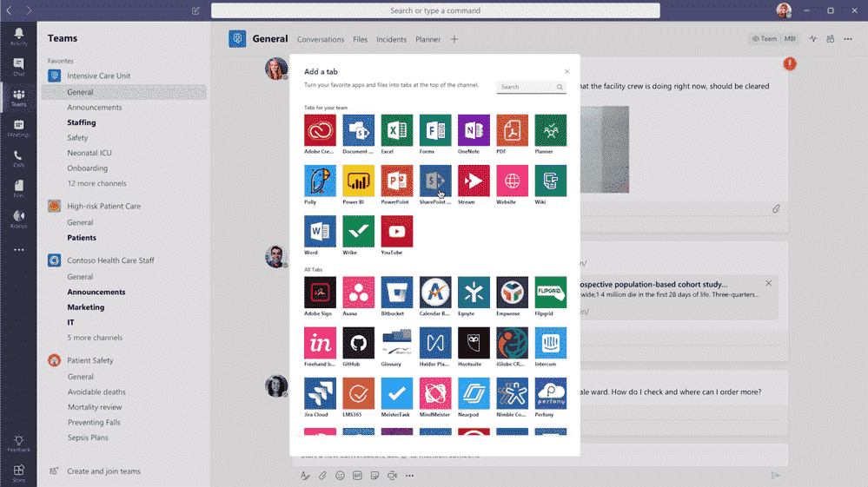Open the Files channel tab
This screenshot has width=868, height=487.
(361, 39)
